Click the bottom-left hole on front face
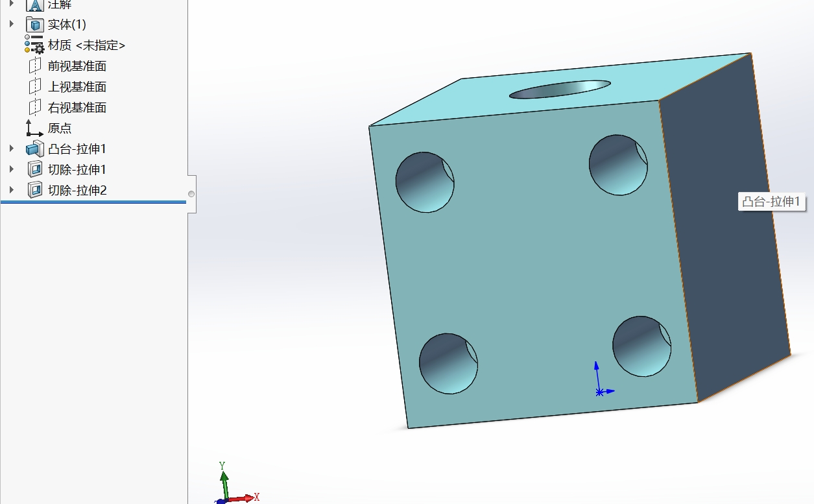This screenshot has height=504, width=814. (448, 363)
